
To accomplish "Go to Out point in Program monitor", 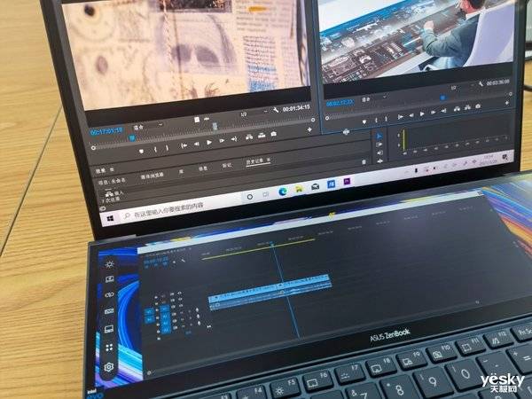I will click(443, 111).
